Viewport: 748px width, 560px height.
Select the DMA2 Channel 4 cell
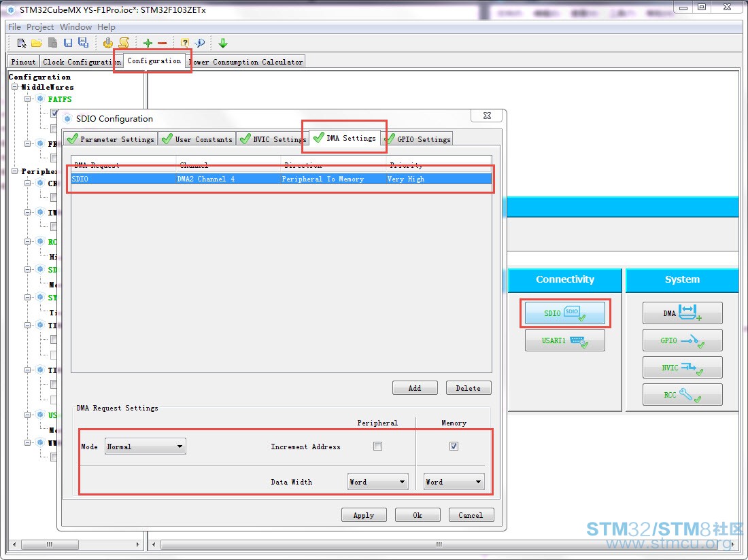228,179
